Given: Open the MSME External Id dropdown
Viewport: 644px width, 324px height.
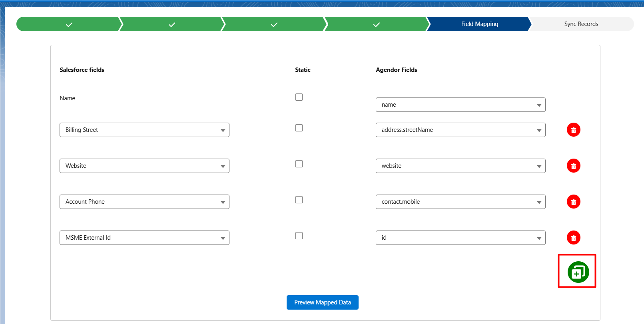Looking at the screenshot, I should pos(144,238).
